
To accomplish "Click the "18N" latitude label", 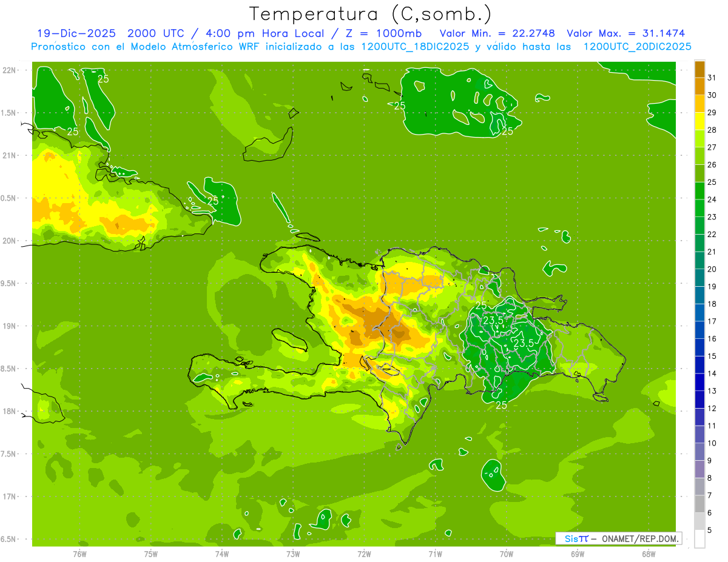I will (x=8, y=411).
